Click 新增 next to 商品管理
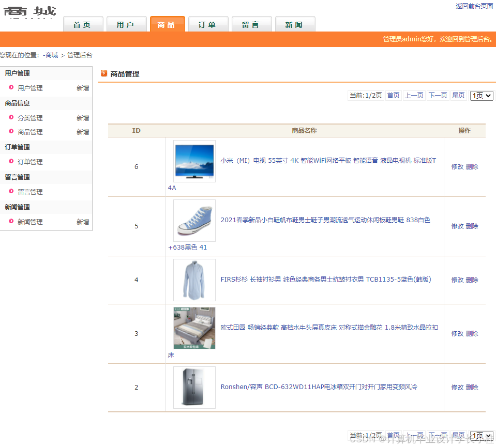Image resolution: width=496 pixels, height=448 pixels. [x=83, y=132]
